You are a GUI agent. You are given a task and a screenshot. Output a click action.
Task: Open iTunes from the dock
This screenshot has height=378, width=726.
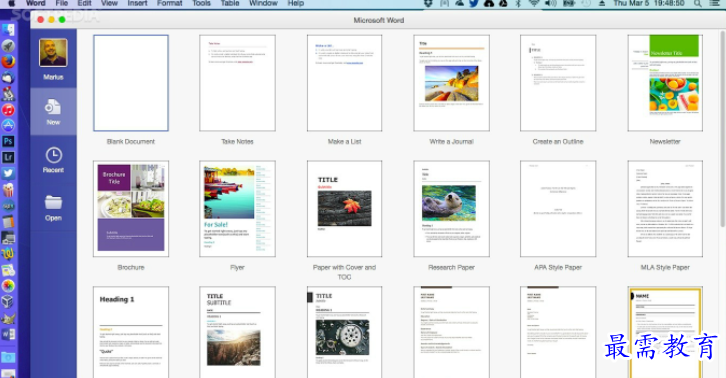(x=8, y=110)
